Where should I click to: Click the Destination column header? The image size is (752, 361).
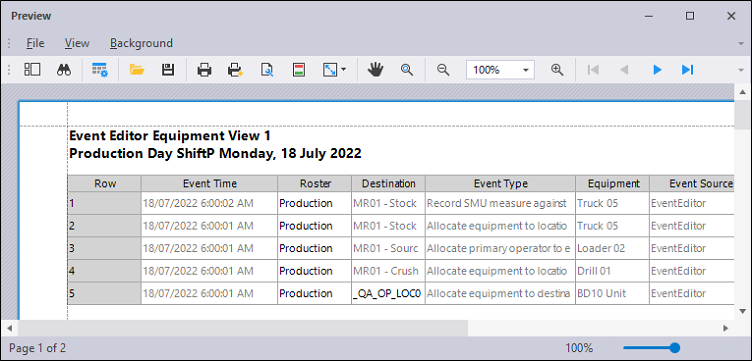coord(388,184)
